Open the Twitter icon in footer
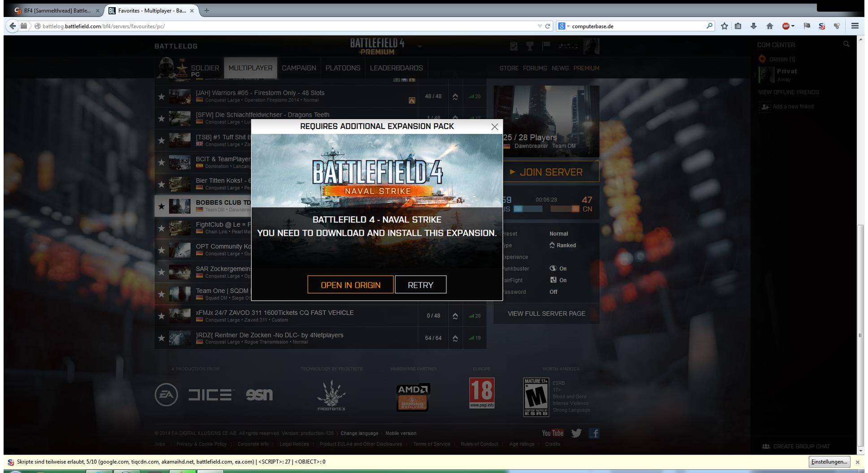The height and width of the screenshot is (473, 868). [x=576, y=433]
